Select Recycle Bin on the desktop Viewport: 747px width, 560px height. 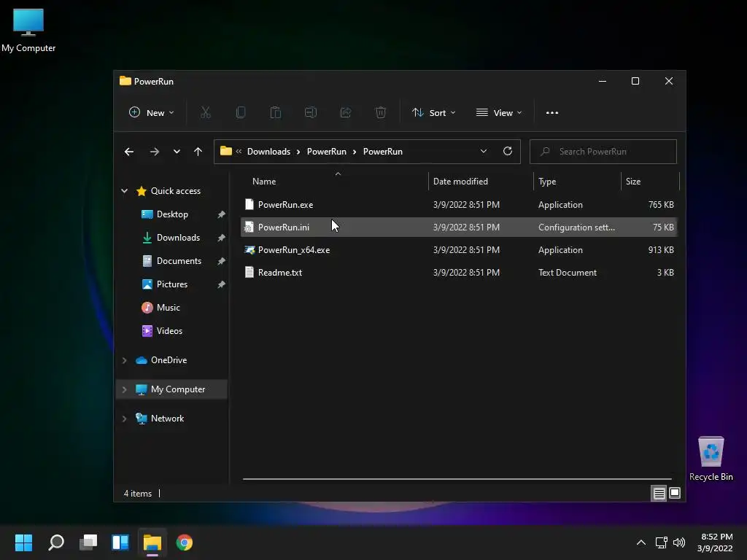[x=711, y=459]
